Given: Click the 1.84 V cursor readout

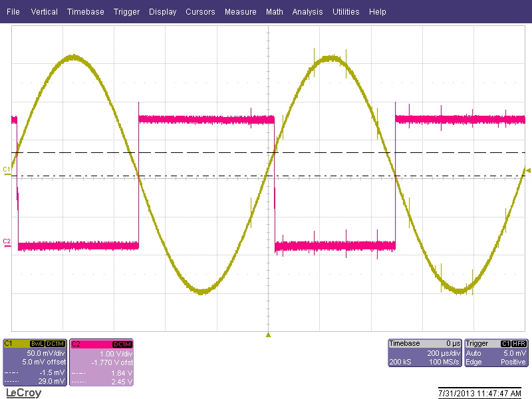Looking at the screenshot, I should [122, 373].
